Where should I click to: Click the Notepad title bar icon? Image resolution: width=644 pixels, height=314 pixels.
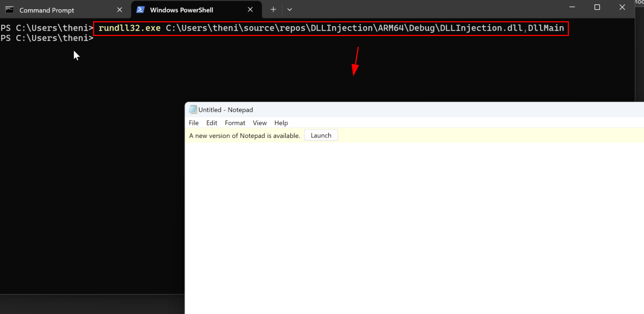point(192,110)
